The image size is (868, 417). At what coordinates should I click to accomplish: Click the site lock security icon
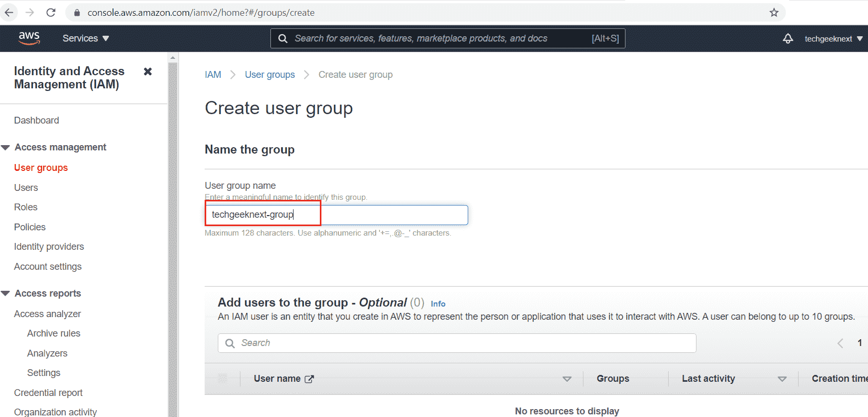tap(77, 13)
